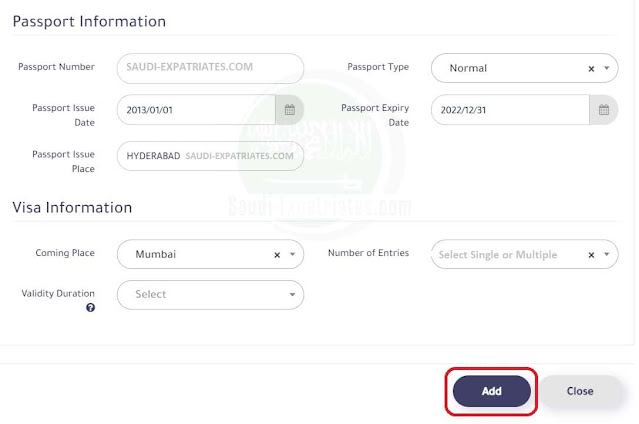Clear the Normal passport type selection
The width and height of the screenshot is (639, 424).
pyautogui.click(x=591, y=69)
